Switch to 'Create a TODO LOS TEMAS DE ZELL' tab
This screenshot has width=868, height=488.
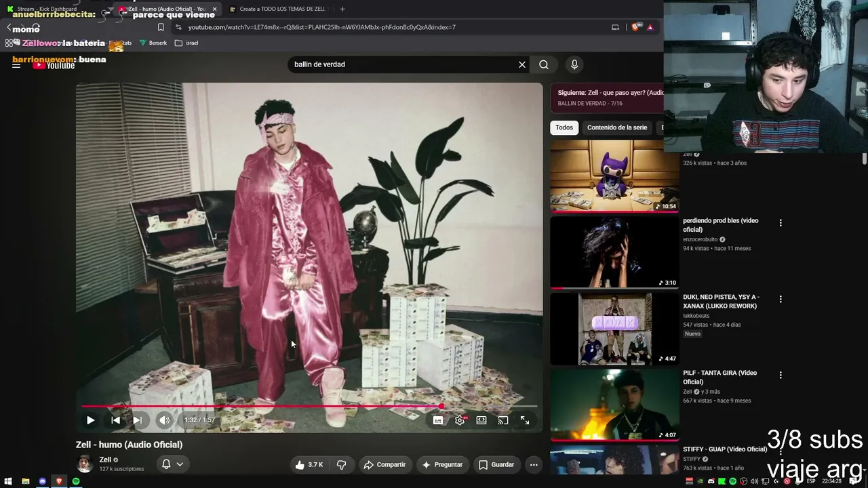(278, 9)
